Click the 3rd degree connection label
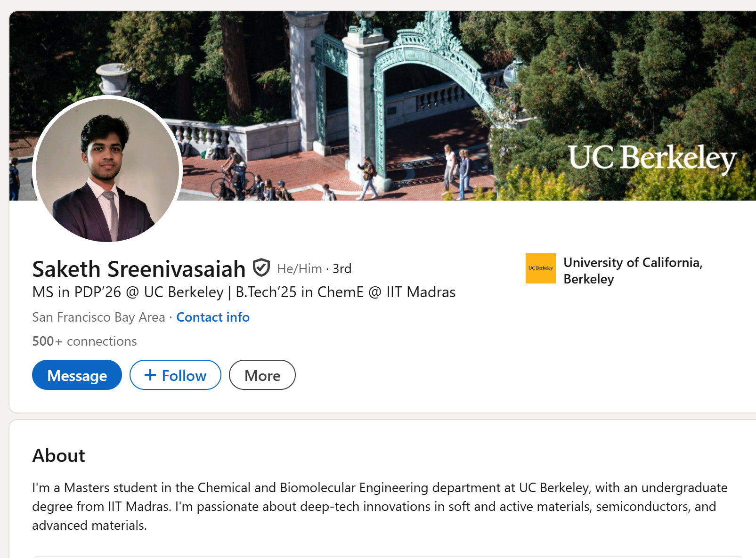 coord(342,268)
